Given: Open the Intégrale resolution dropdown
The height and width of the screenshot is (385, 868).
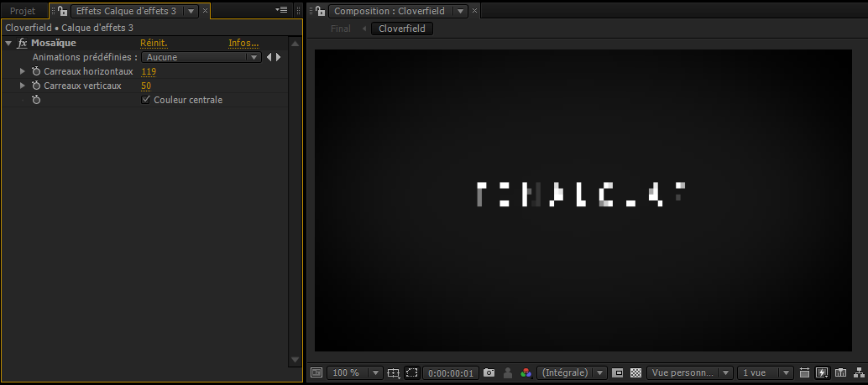Looking at the screenshot, I should [572, 372].
